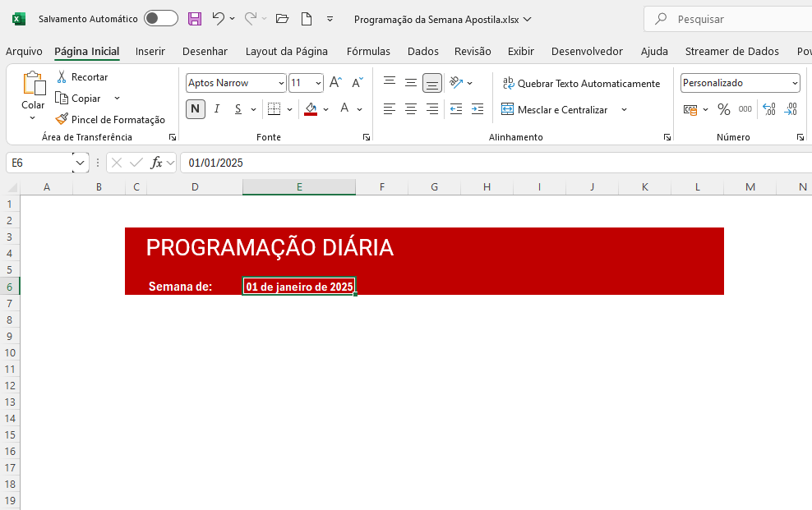The height and width of the screenshot is (510, 812).
Task: Toggle underline S formatting
Action: point(238,108)
